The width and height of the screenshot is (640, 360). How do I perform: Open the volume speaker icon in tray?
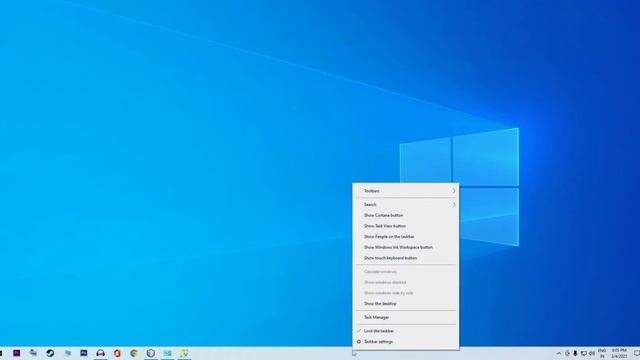pyautogui.click(x=592, y=353)
